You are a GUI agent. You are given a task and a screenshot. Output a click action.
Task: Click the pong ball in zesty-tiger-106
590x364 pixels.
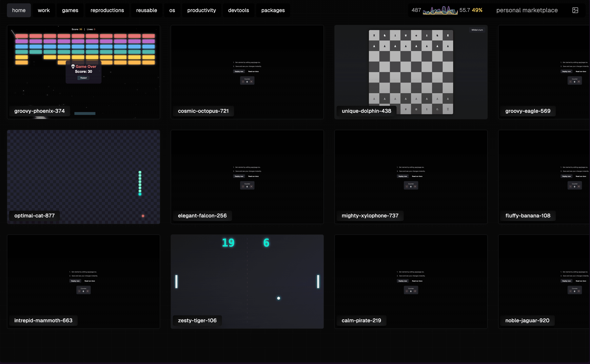coord(279,298)
